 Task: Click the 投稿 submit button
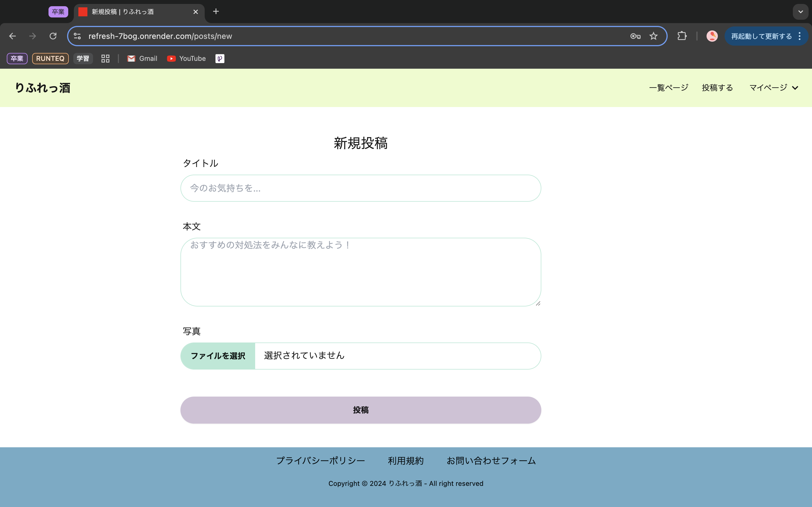(x=361, y=410)
